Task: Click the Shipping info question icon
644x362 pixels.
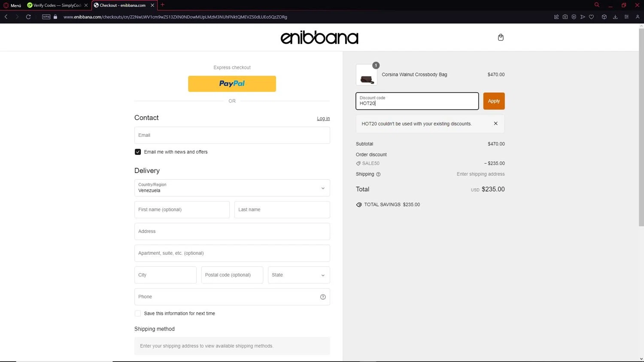Action: click(378, 174)
